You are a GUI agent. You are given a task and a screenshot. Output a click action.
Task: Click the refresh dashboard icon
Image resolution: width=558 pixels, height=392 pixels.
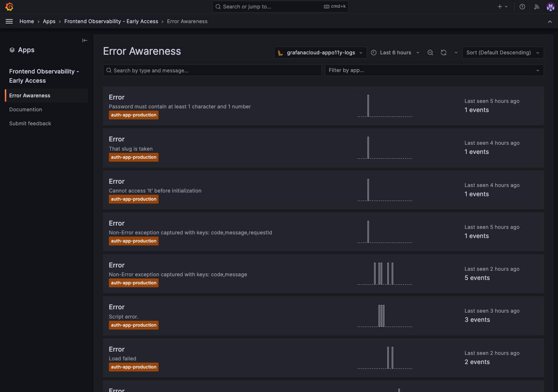pyautogui.click(x=444, y=53)
